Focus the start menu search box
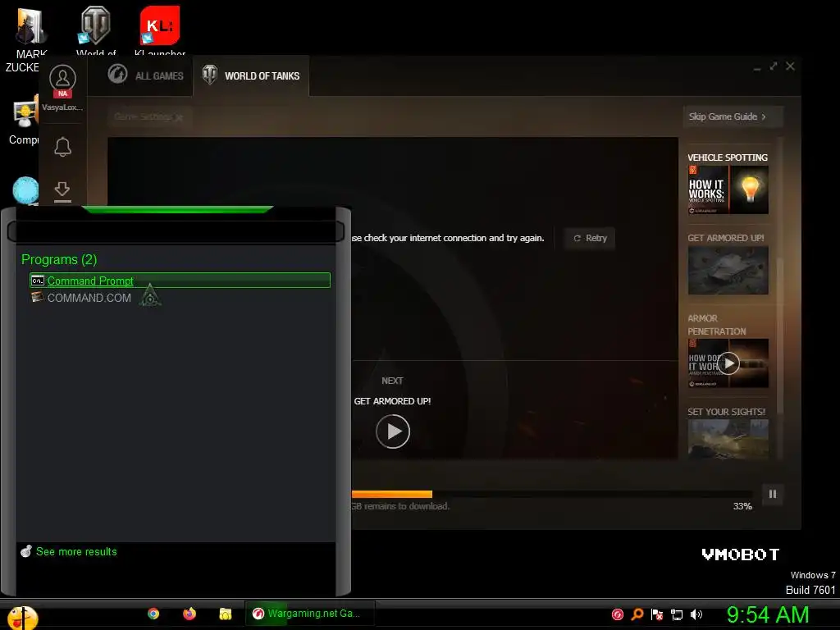840x630 pixels. pos(176,232)
